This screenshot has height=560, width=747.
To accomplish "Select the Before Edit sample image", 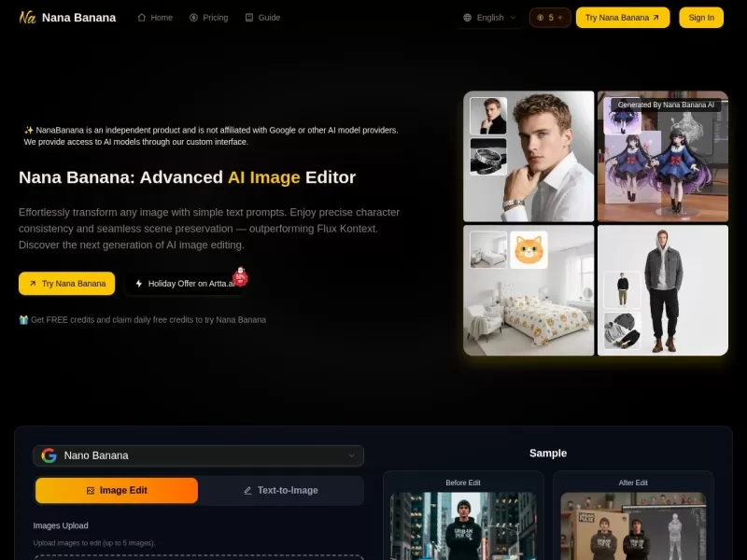I will point(463,525).
